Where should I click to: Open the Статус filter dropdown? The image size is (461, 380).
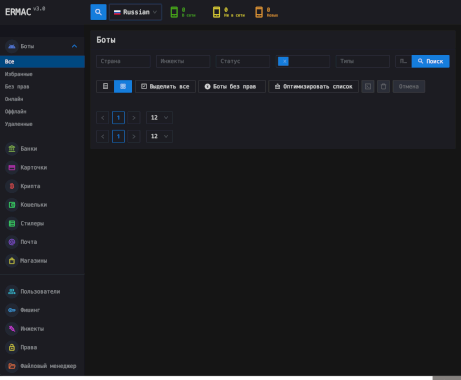pyautogui.click(x=243, y=61)
